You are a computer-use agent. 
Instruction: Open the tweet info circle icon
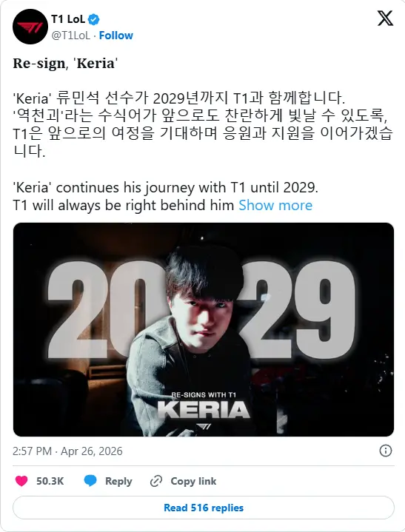click(x=385, y=451)
